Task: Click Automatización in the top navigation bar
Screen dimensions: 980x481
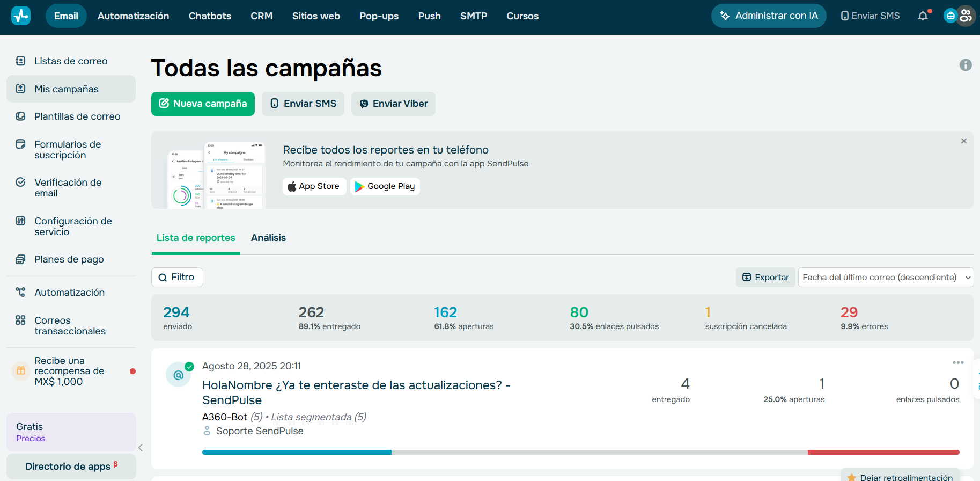Action: point(133,16)
